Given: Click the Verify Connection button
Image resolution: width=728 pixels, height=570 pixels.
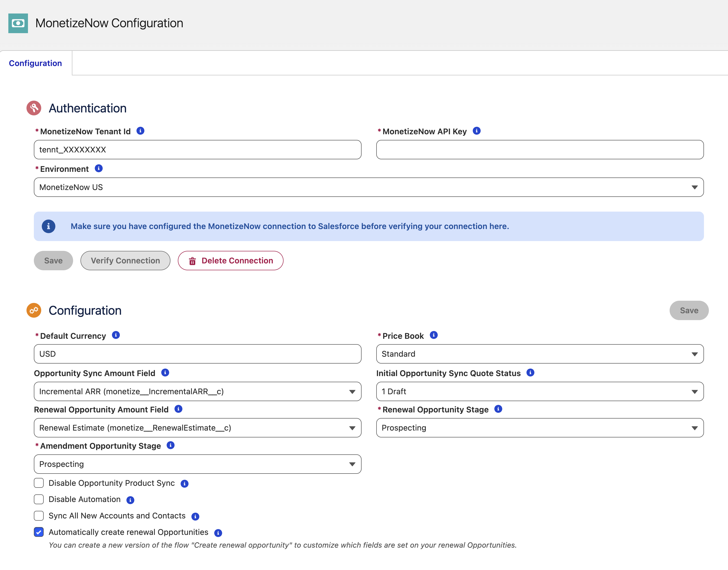Looking at the screenshot, I should [x=125, y=261].
